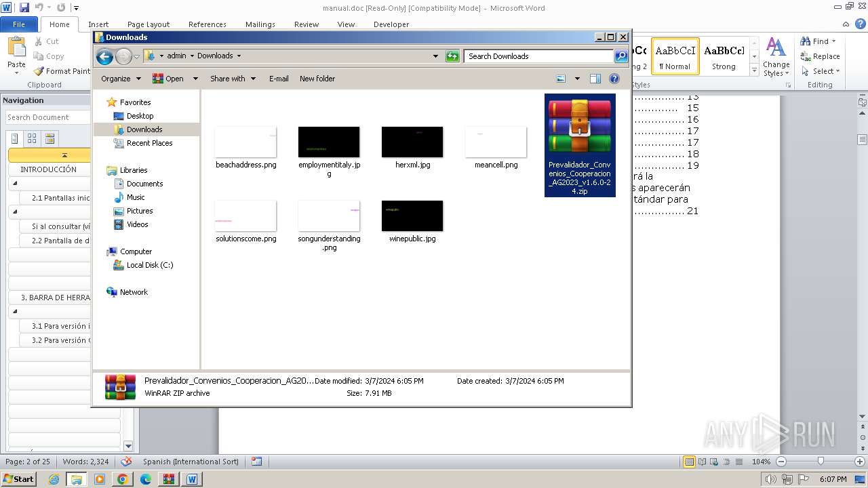
Task: Click Word Save icon in quick access toolbar
Action: point(24,7)
